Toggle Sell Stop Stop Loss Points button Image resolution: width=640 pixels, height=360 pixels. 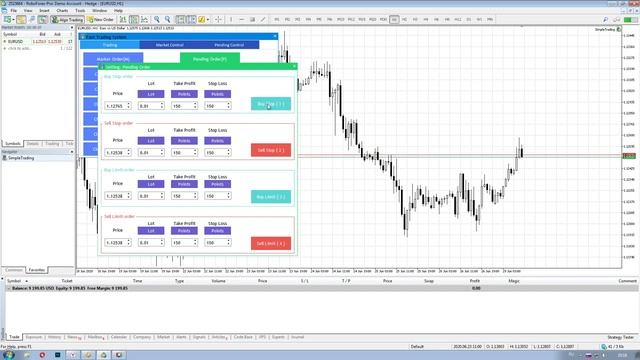[218, 140]
